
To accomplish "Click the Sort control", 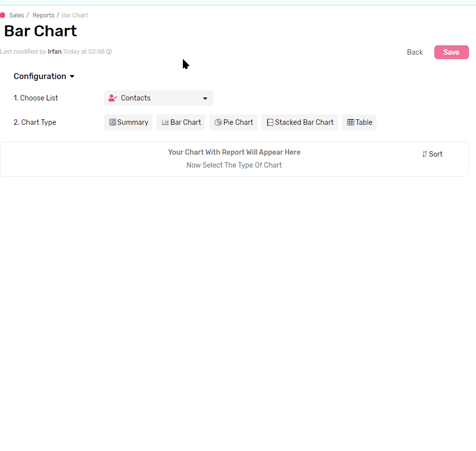I will [x=432, y=154].
